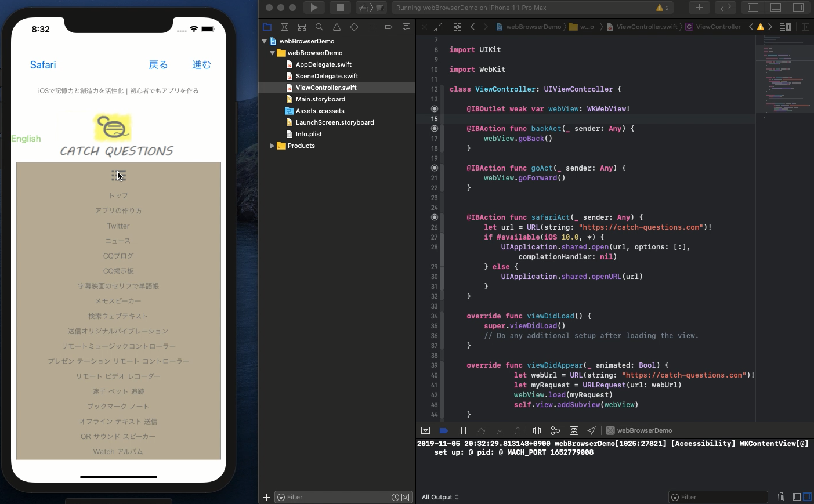Tap English link in simulator web page
The image size is (814, 504).
(x=26, y=139)
